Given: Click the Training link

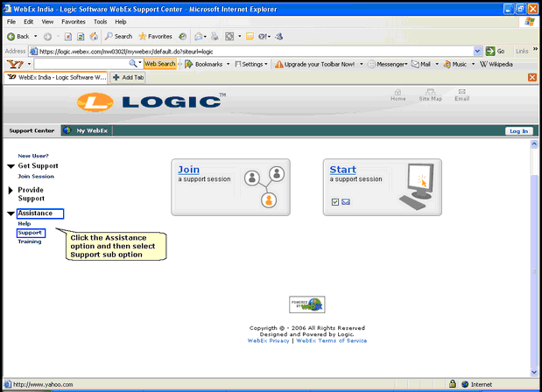Looking at the screenshot, I should coord(30,241).
